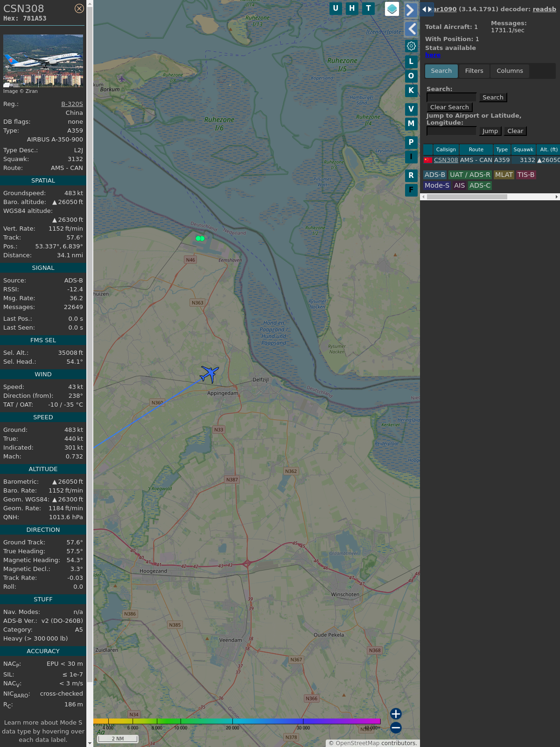Toggle the ADS-B source filter
560x747 pixels.
[434, 175]
